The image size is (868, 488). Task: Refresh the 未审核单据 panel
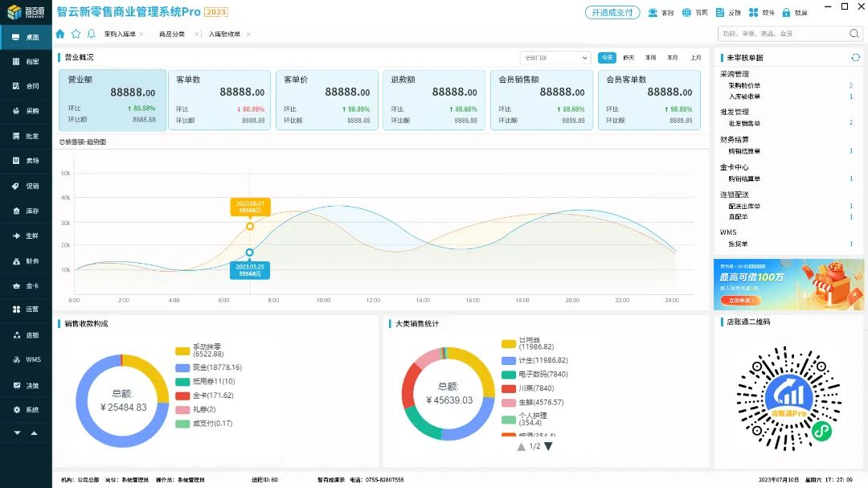[856, 58]
